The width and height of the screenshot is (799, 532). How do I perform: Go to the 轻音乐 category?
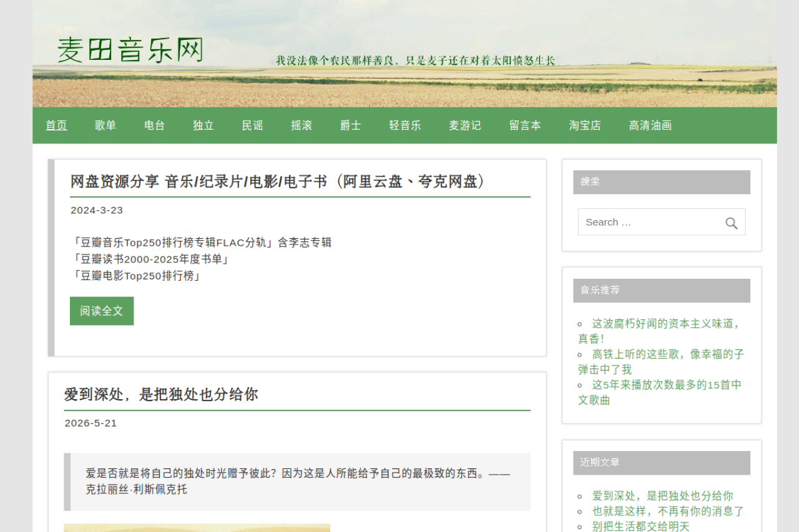point(405,125)
